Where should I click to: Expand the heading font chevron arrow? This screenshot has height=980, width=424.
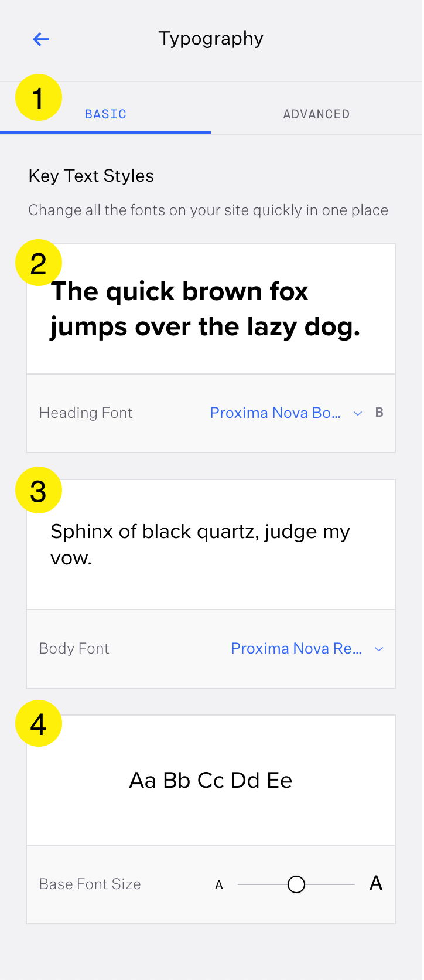tap(358, 414)
